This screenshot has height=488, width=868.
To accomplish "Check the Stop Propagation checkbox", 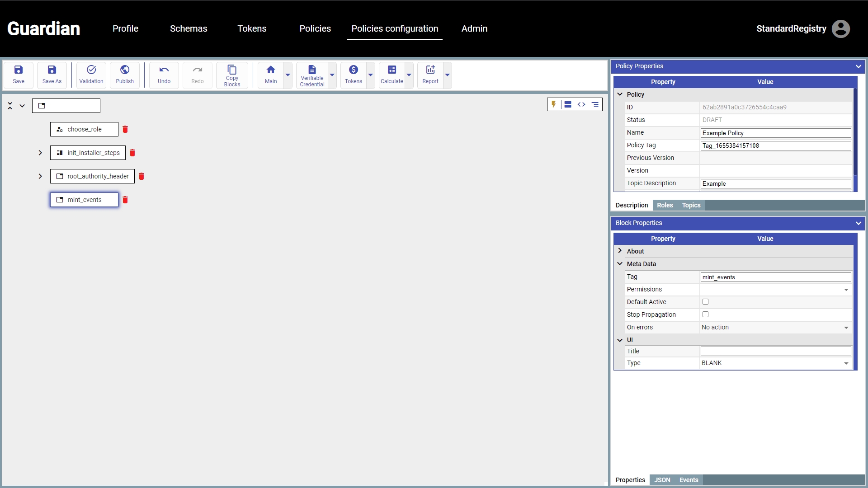I will coord(705,314).
